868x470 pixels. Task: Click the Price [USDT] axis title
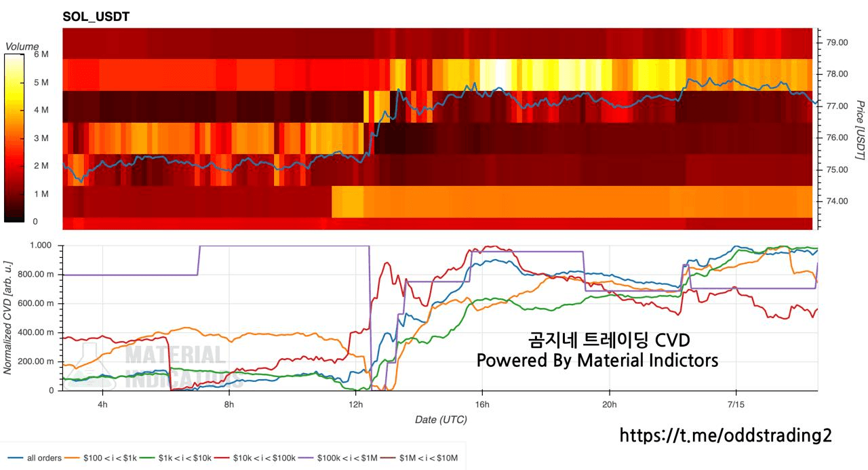pos(860,130)
